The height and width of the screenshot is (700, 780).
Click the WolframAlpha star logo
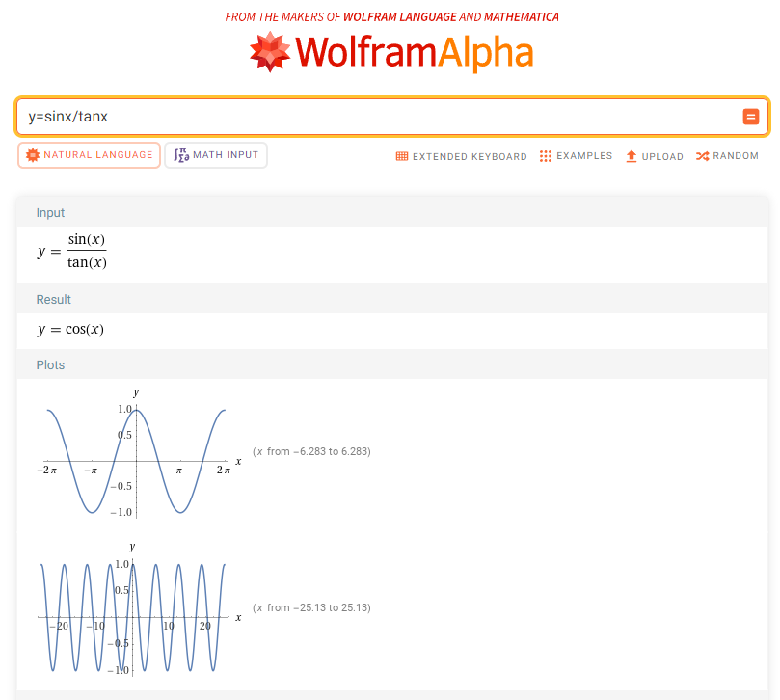270,52
